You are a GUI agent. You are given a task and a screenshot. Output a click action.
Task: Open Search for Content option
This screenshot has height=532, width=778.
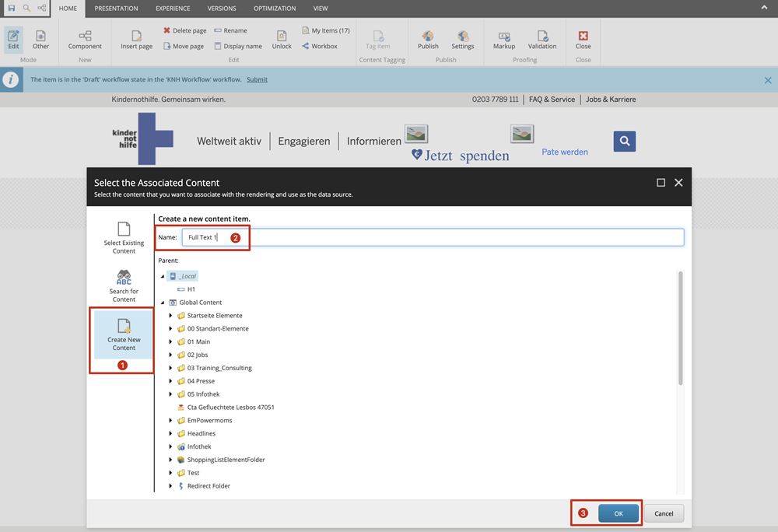[124, 285]
